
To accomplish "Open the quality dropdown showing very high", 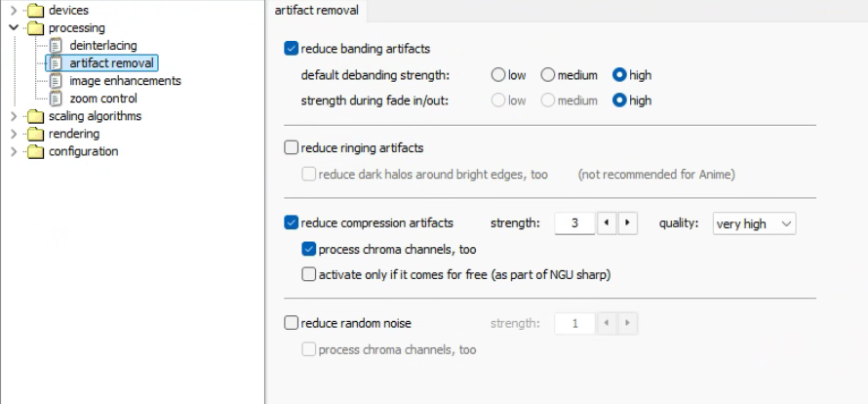I will (x=754, y=223).
